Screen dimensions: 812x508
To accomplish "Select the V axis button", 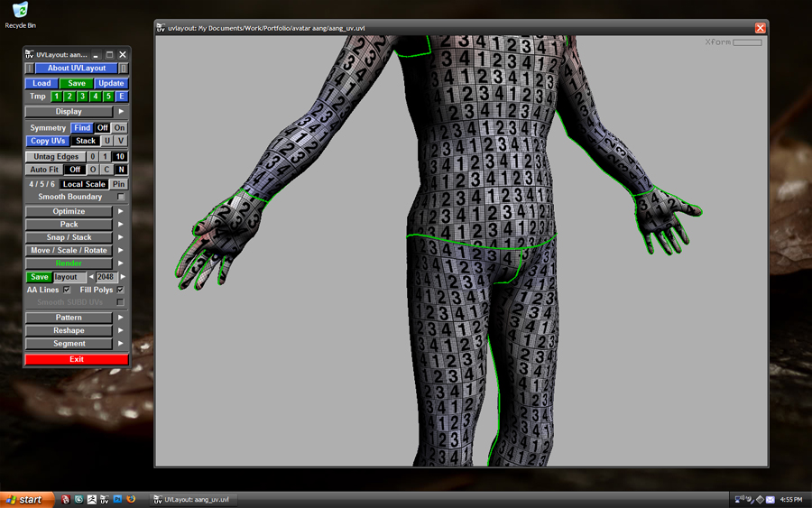I will (121, 141).
